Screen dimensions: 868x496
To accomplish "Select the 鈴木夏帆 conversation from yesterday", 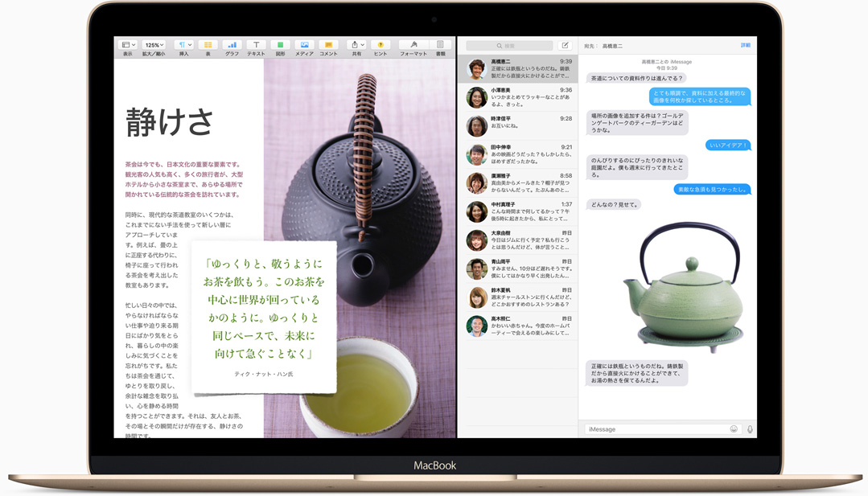I will [518, 297].
